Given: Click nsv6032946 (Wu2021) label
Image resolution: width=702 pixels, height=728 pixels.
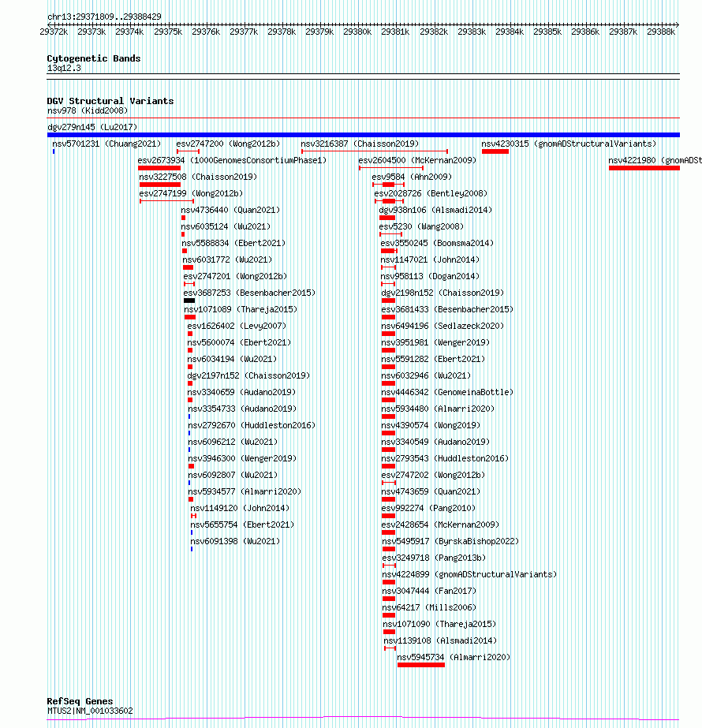Looking at the screenshot, I should (426, 375).
